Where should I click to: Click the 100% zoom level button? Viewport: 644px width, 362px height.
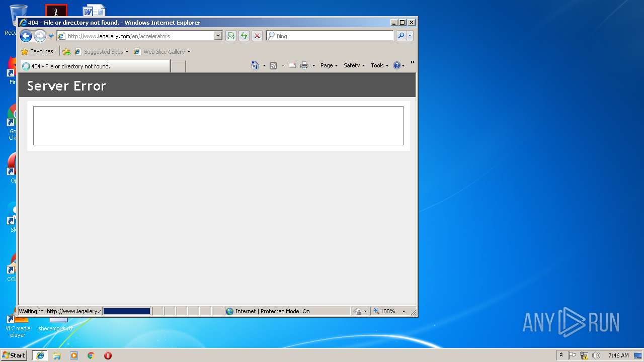pyautogui.click(x=385, y=311)
